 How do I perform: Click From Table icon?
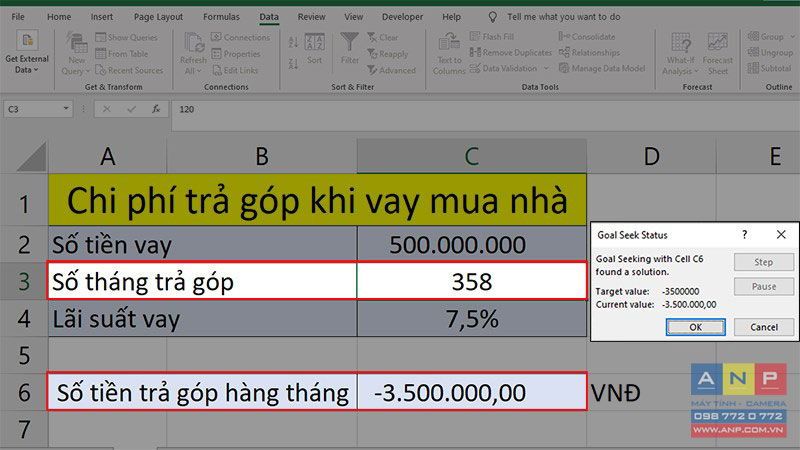click(101, 54)
